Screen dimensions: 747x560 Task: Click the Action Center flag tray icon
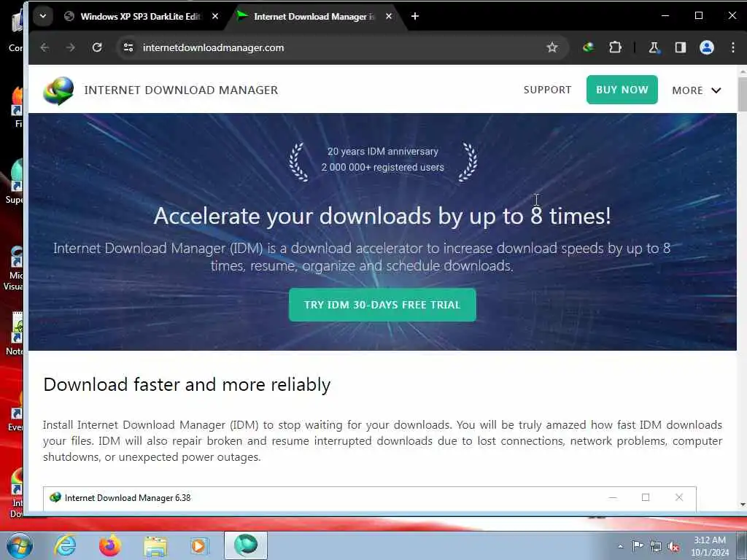tap(638, 545)
